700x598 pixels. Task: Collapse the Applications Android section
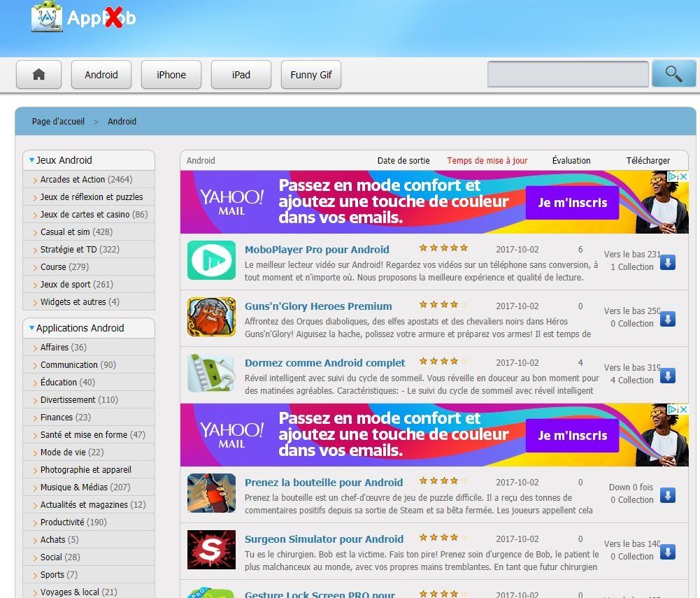(31, 328)
